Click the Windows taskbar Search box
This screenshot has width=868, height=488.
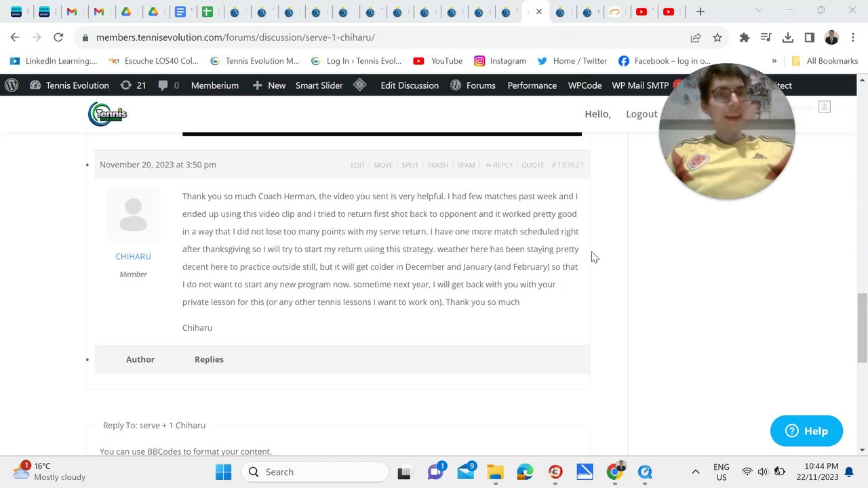point(315,472)
